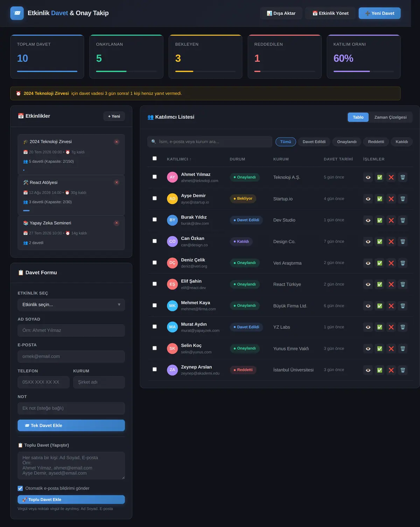The width and height of the screenshot is (420, 527).
Task: Approve Deniz Çelik with green check icon
Action: [379, 263]
